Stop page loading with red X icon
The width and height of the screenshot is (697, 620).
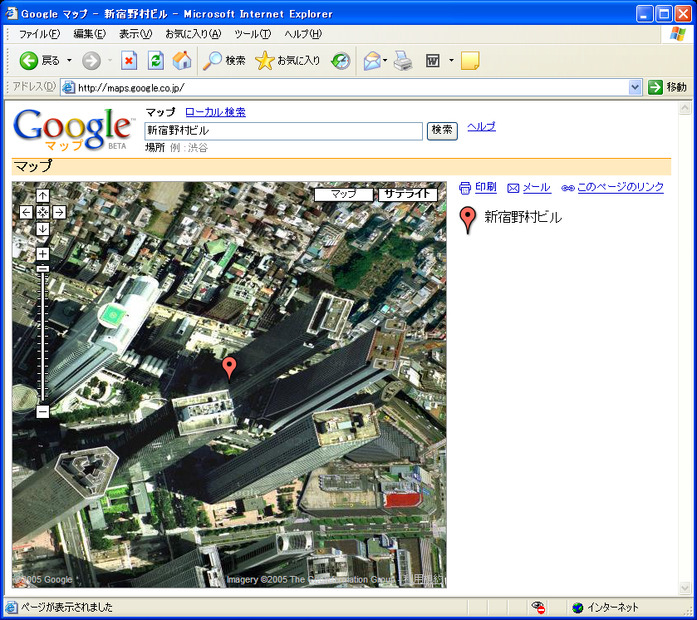point(129,60)
